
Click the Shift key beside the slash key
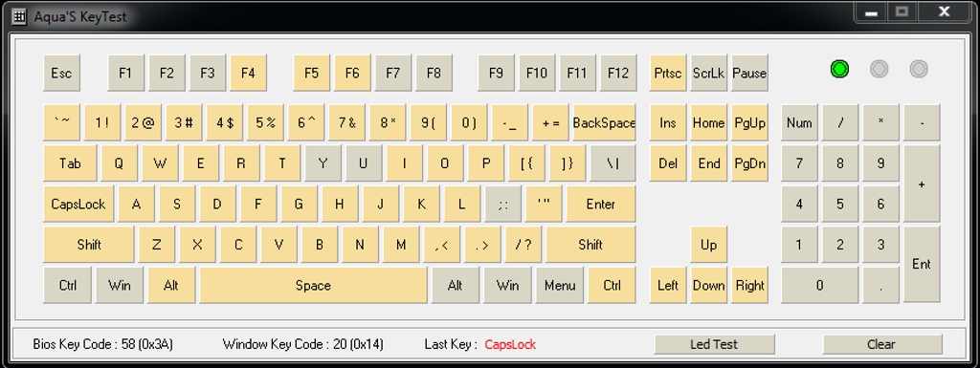click(x=590, y=245)
